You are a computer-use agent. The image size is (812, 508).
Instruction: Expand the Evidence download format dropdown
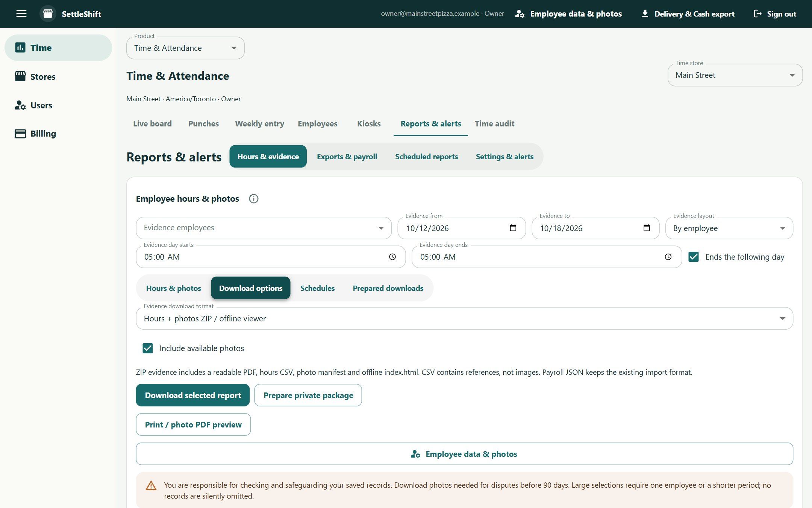point(464,319)
